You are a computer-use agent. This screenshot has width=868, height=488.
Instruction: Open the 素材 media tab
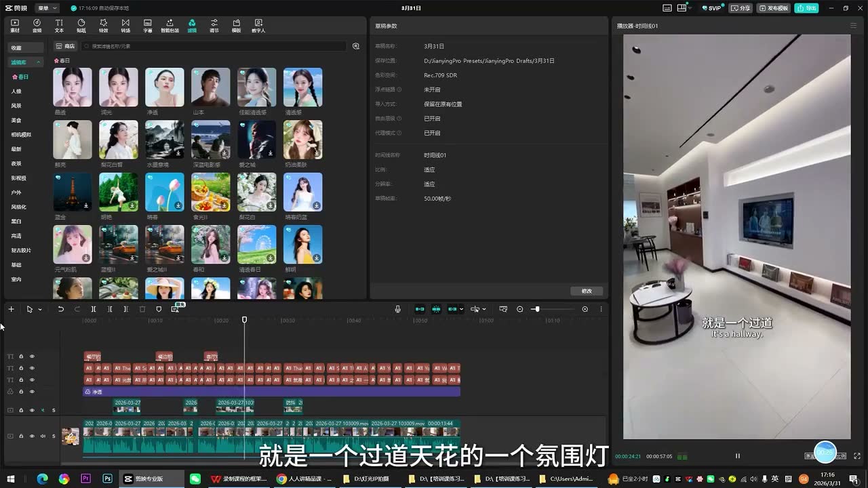click(x=15, y=26)
